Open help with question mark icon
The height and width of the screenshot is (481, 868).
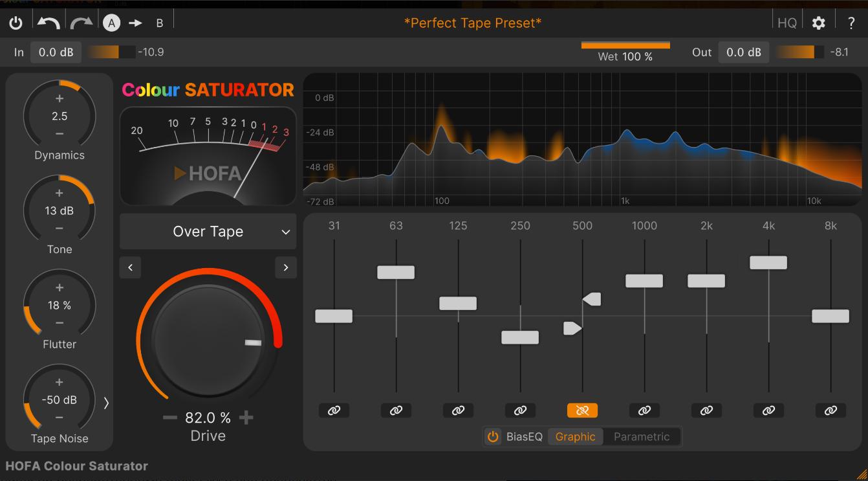point(851,23)
